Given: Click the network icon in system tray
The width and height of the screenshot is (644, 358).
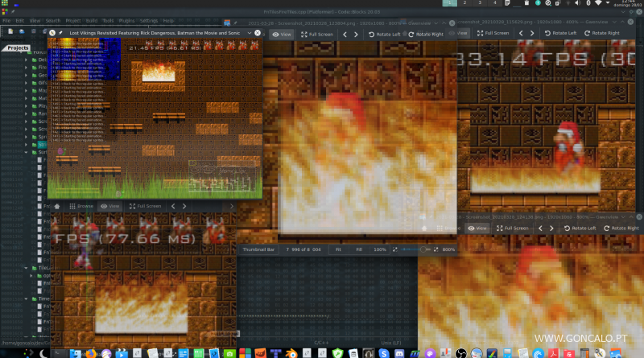Looking at the screenshot, I should (598, 3).
